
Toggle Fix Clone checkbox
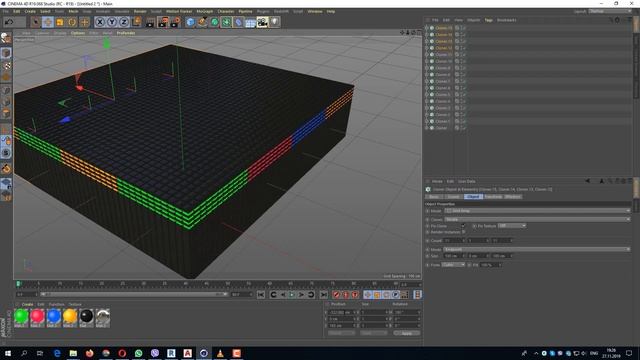click(463, 226)
